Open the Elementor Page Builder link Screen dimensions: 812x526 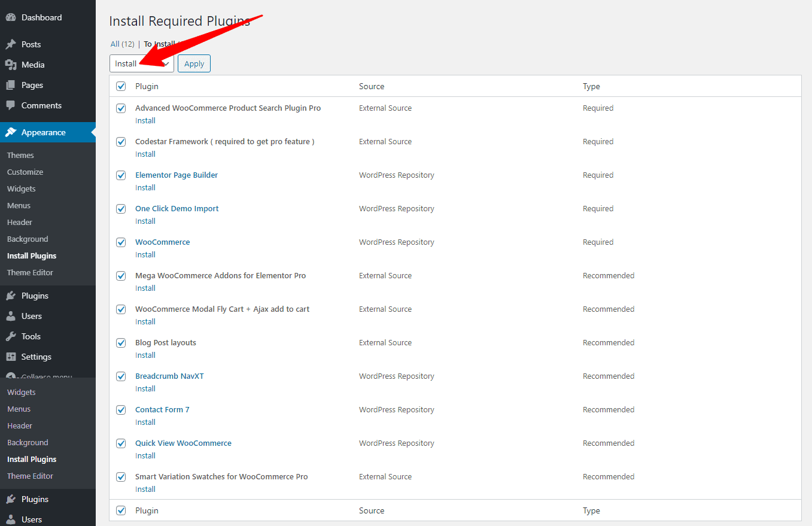tap(177, 175)
